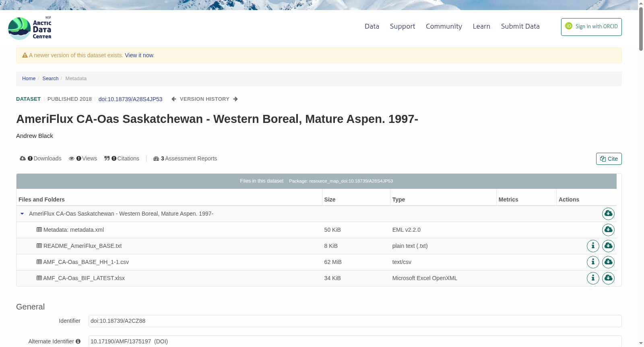Go to next version with right arrow
Image resolution: width=644 pixels, height=347 pixels.
tap(235, 99)
